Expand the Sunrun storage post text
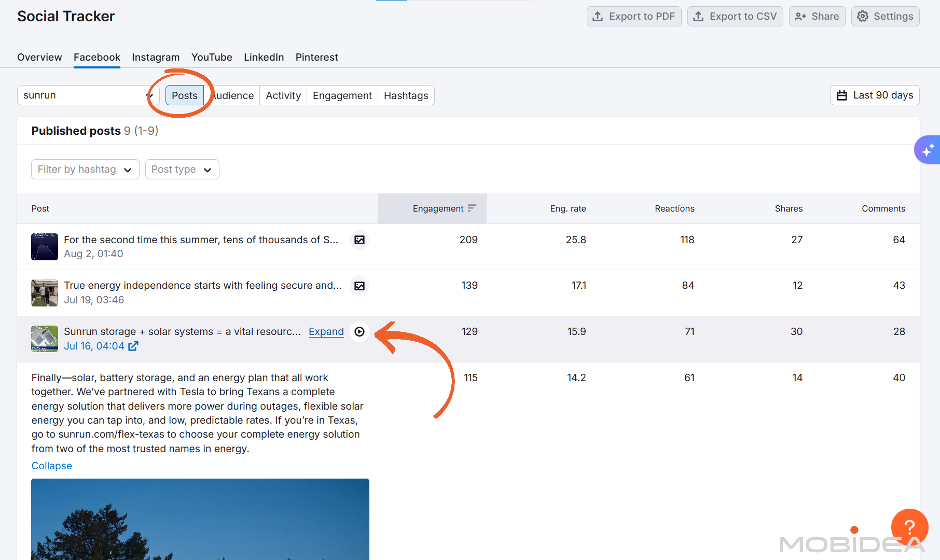This screenshot has width=940, height=560. point(326,331)
